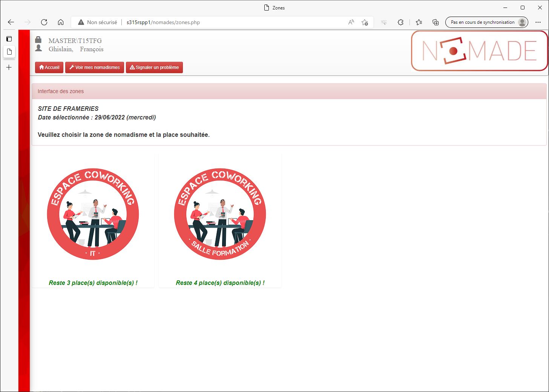Viewport: 549px width, 392px height.
Task: Select the Espace Coworking IT zone
Action: pyautogui.click(x=93, y=214)
